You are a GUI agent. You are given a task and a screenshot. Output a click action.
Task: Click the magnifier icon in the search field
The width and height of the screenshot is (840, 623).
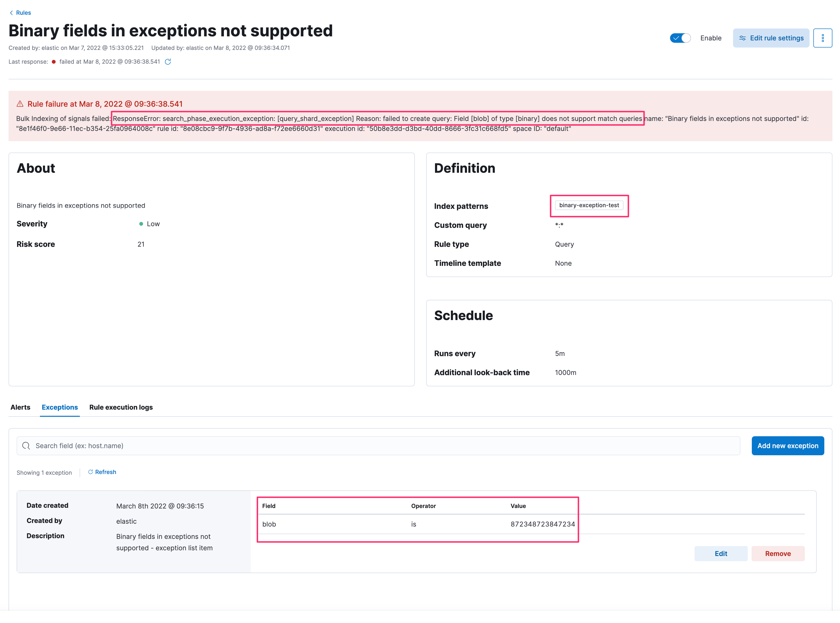pyautogui.click(x=26, y=446)
